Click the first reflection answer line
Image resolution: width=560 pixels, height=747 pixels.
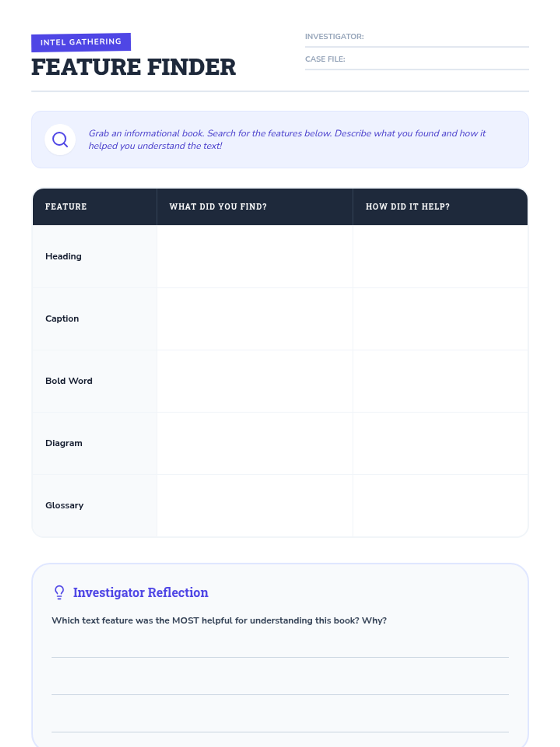[280, 657]
